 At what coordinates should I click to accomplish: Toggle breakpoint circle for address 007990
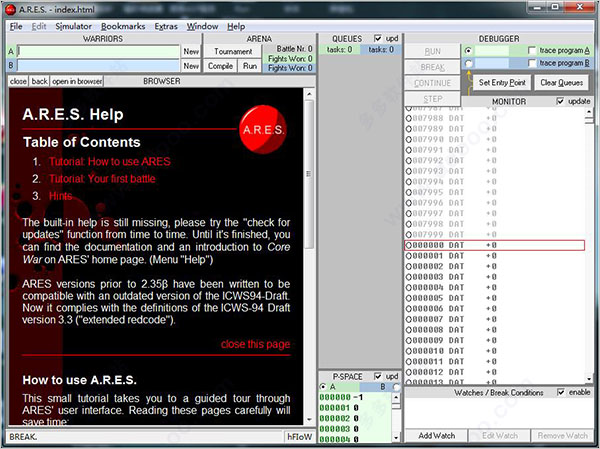[408, 140]
